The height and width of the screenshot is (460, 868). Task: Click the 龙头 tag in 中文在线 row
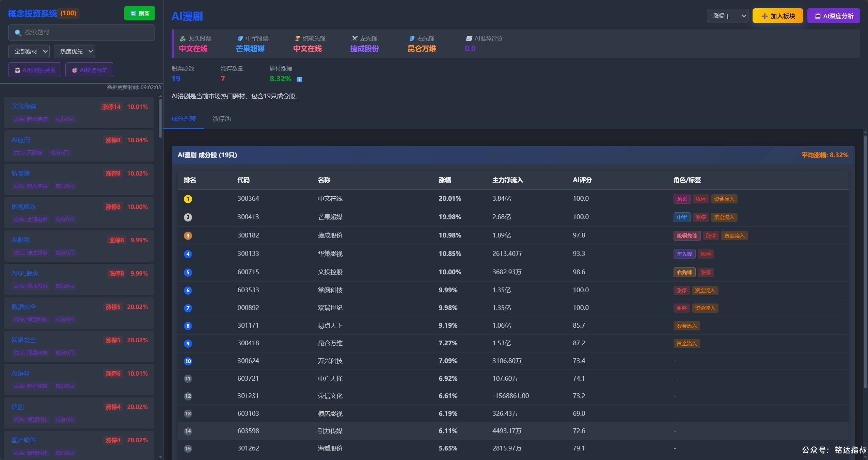(x=682, y=199)
